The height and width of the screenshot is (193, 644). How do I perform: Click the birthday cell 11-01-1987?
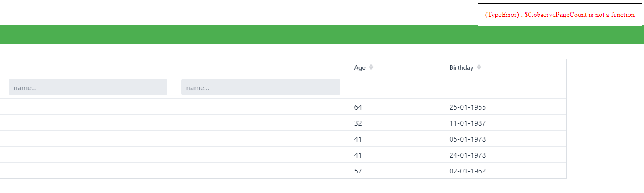pyautogui.click(x=467, y=123)
